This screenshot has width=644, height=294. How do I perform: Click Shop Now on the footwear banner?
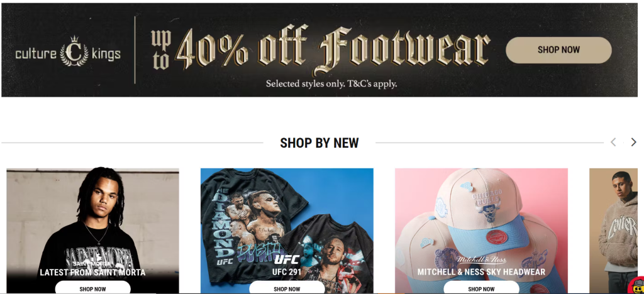558,50
